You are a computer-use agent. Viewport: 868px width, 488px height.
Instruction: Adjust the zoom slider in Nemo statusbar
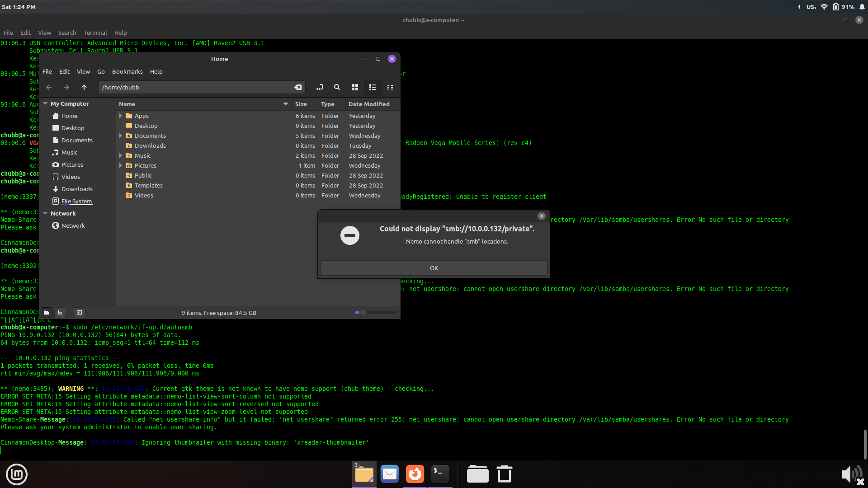tap(363, 312)
